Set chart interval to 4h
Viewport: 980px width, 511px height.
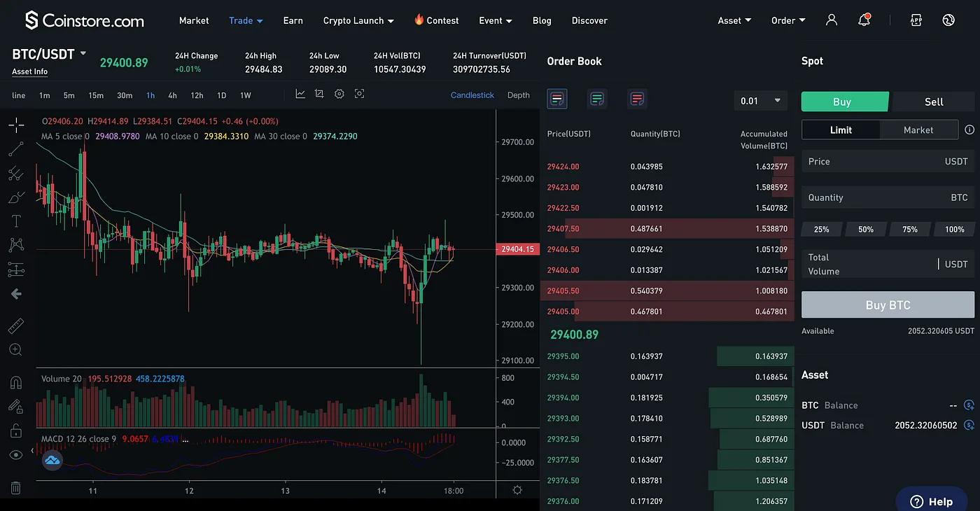pyautogui.click(x=172, y=95)
